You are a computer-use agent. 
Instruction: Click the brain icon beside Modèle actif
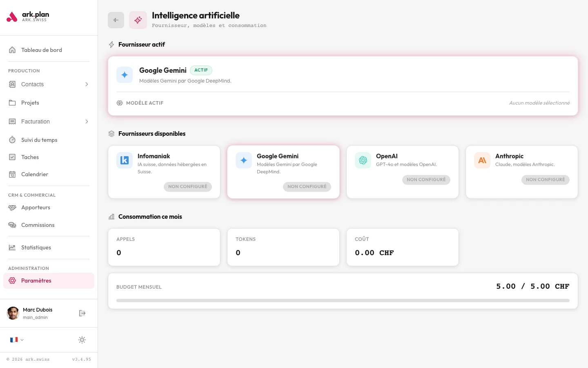click(120, 103)
